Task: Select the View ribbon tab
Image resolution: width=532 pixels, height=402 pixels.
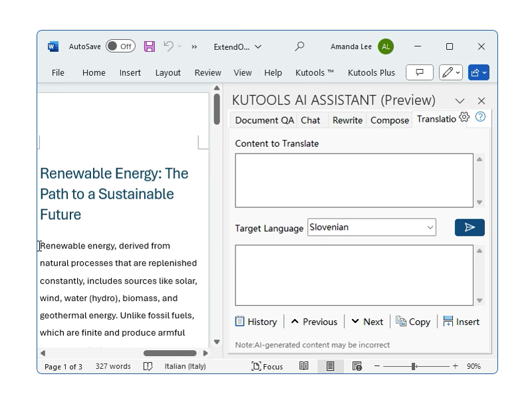Action: tap(243, 72)
